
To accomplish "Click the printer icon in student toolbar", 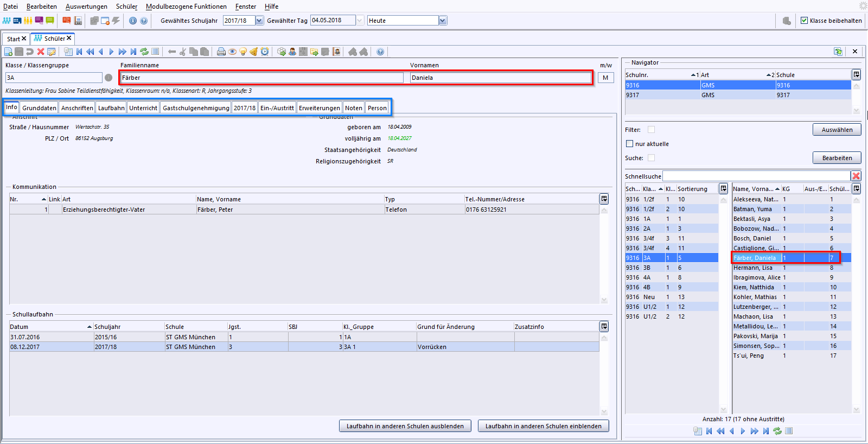I will pyautogui.click(x=221, y=52).
